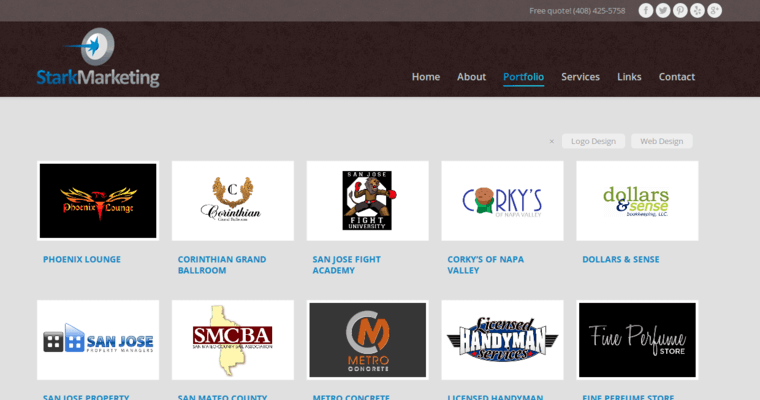
Task: Open the Corinthian logo thumbnail
Action: tap(233, 201)
